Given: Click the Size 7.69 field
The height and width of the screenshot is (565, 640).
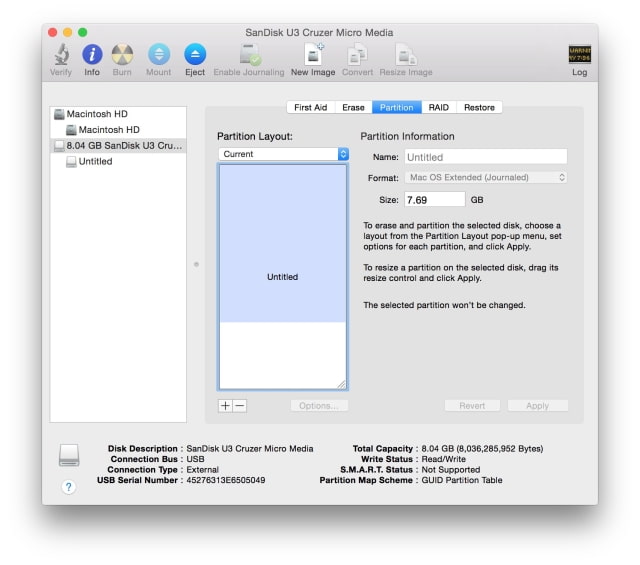Looking at the screenshot, I should [x=435, y=200].
